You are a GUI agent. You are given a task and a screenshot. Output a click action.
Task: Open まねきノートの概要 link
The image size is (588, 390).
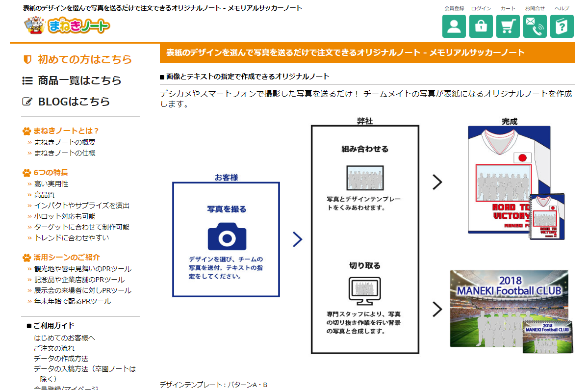click(65, 142)
